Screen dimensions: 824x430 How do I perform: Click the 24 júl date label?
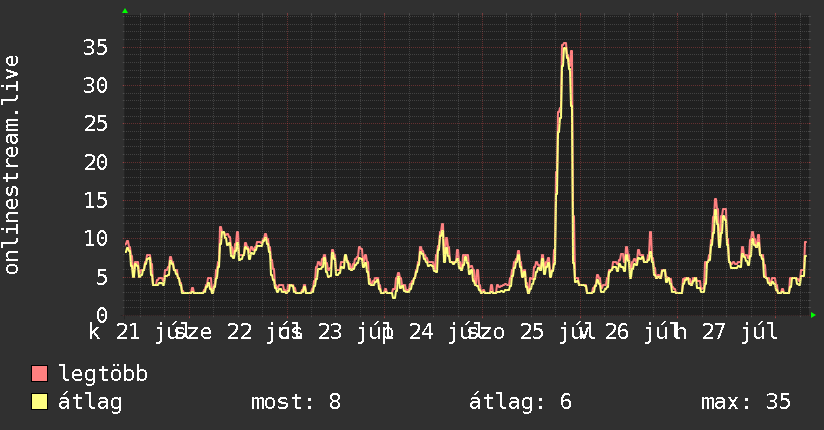pyautogui.click(x=440, y=332)
